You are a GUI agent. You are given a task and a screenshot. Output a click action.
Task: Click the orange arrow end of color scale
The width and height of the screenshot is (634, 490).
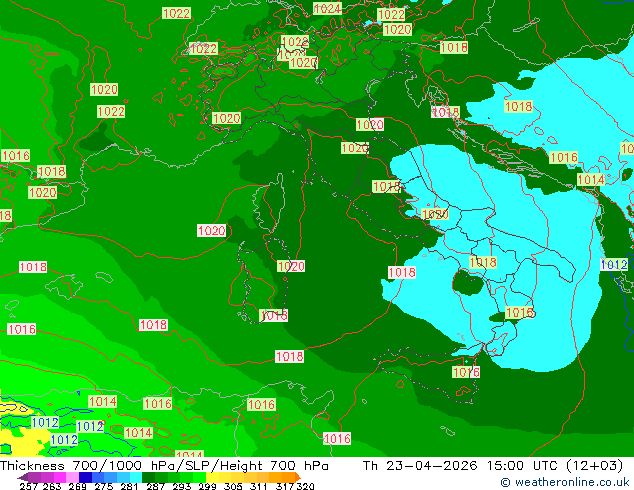pyautogui.click(x=298, y=477)
